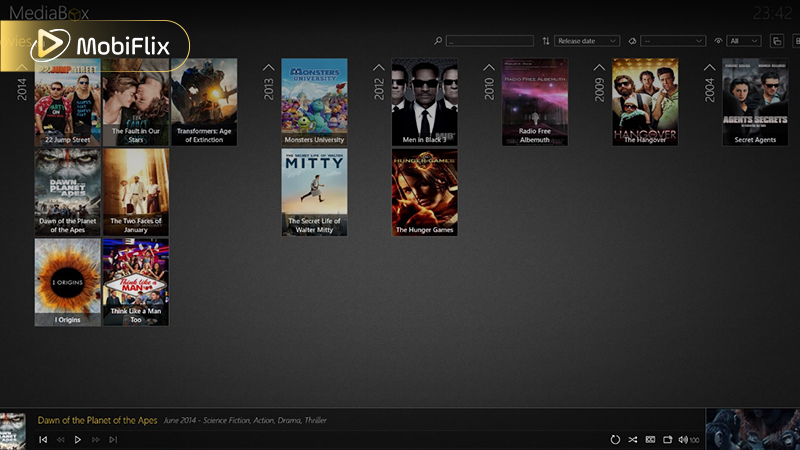Click the 23:42 clock display
800x450 pixels.
[772, 13]
